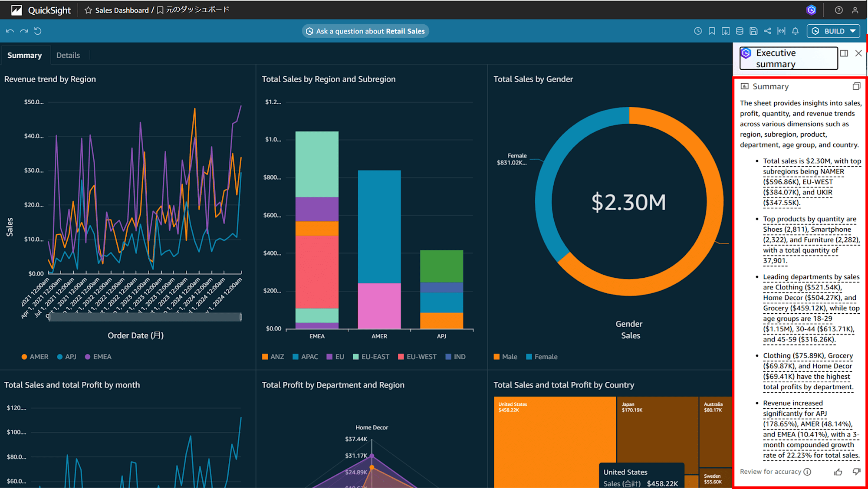Toggle fit-to-width icon

point(781,31)
